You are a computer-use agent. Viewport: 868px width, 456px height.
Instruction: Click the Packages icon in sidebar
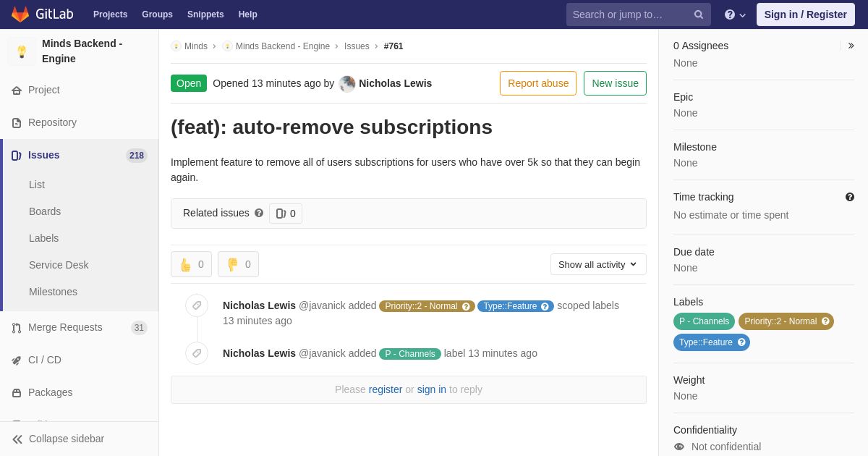click(x=17, y=393)
